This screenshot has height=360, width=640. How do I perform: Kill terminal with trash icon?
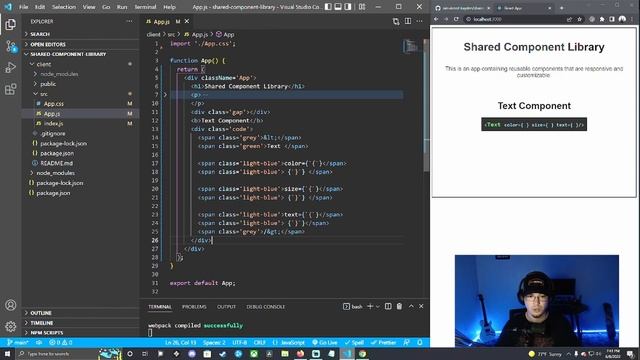399,307
